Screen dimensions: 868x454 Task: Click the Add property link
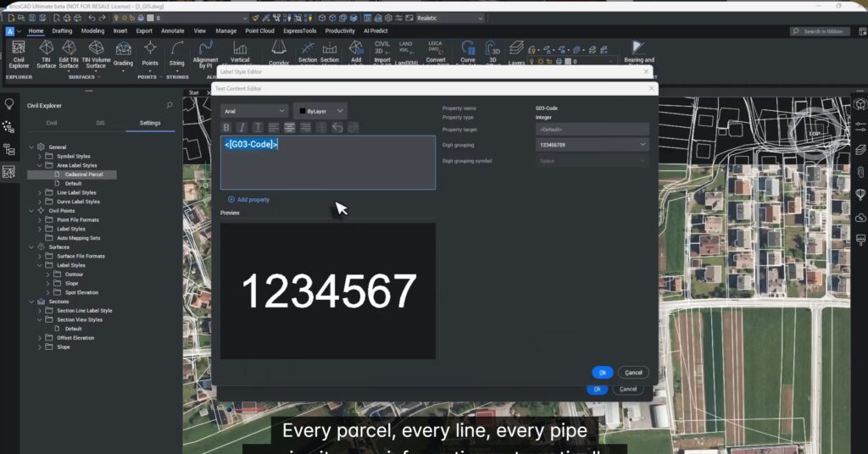tap(248, 200)
